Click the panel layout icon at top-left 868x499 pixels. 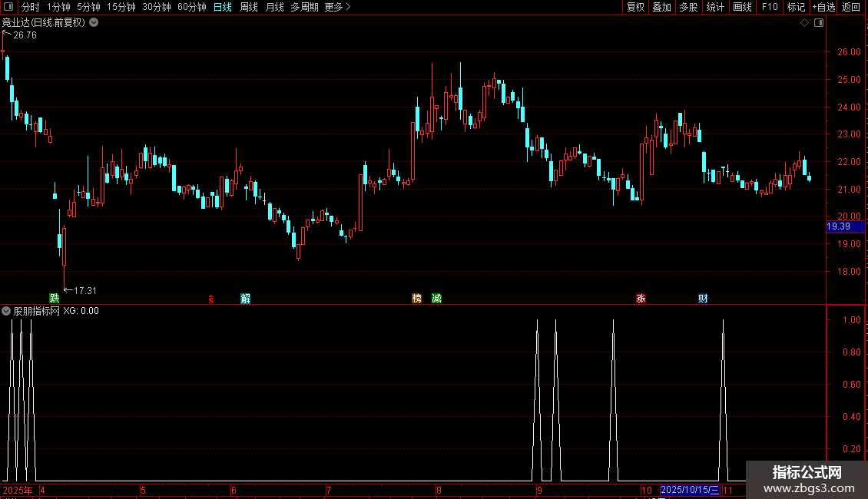pyautogui.click(x=8, y=7)
